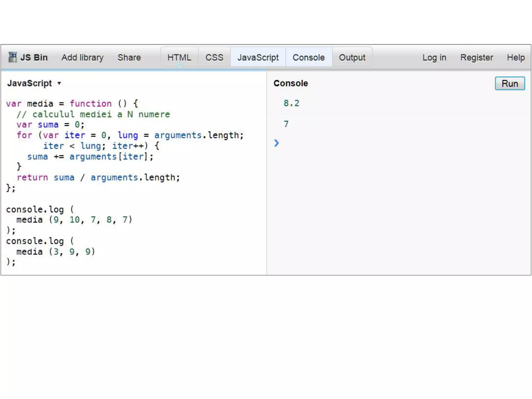Screen dimensions: 532x399
Task: Open the Share menu
Action: [x=129, y=57]
